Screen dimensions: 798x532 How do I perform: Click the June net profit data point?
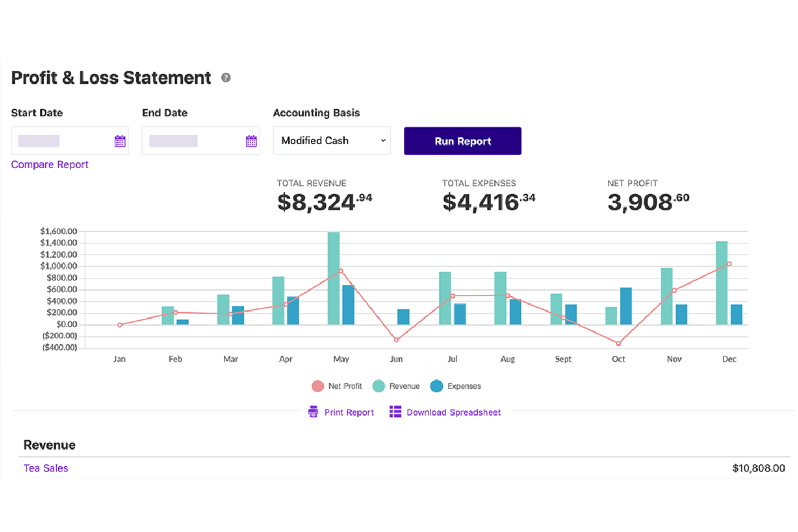(x=396, y=340)
